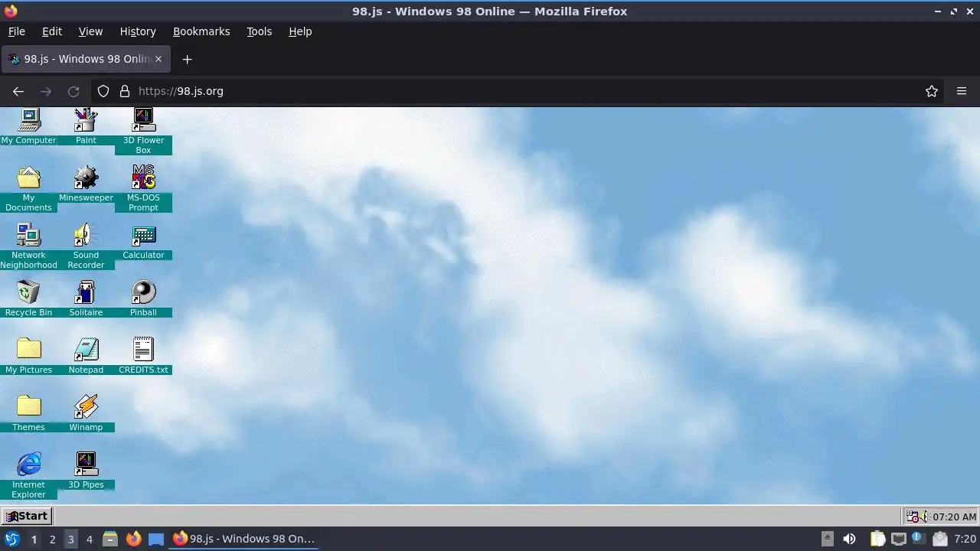
Task: Open a new browser tab
Action: coord(187,59)
